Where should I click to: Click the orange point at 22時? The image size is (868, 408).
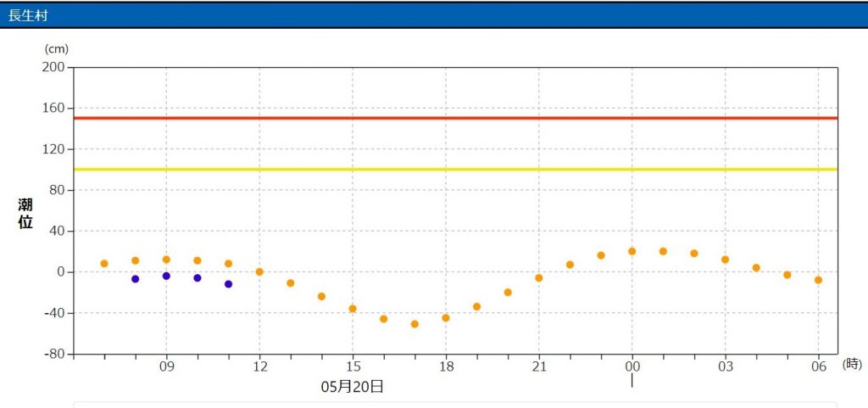point(570,265)
